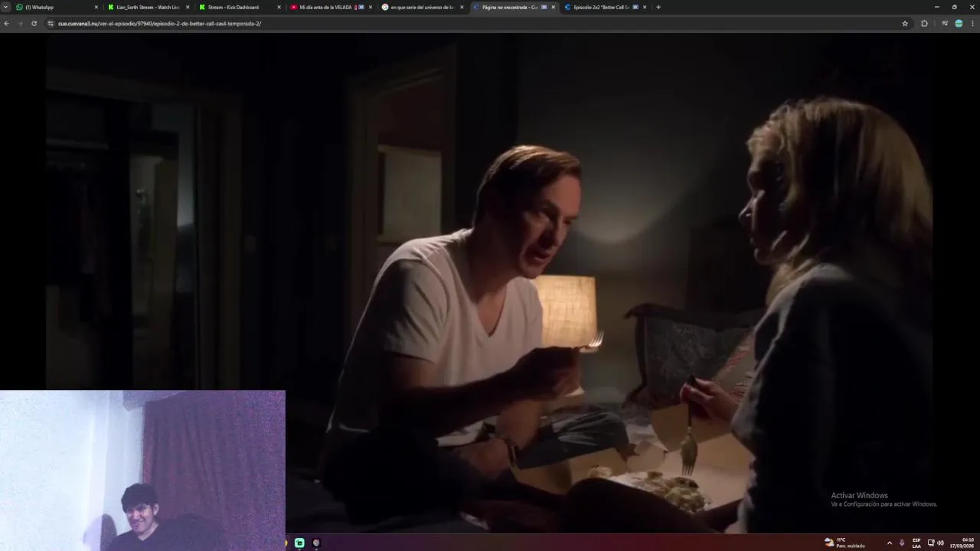The width and height of the screenshot is (980, 551).
Task: Open microphone tray icon
Action: point(902,543)
